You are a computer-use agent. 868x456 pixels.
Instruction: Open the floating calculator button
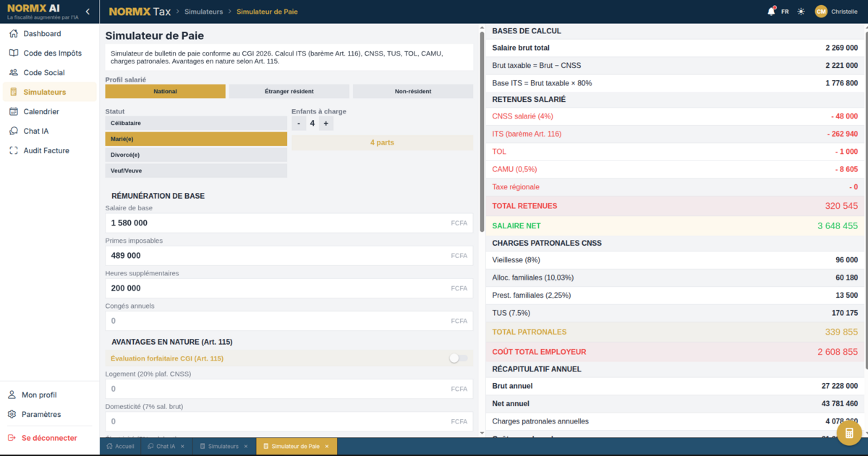(x=849, y=434)
